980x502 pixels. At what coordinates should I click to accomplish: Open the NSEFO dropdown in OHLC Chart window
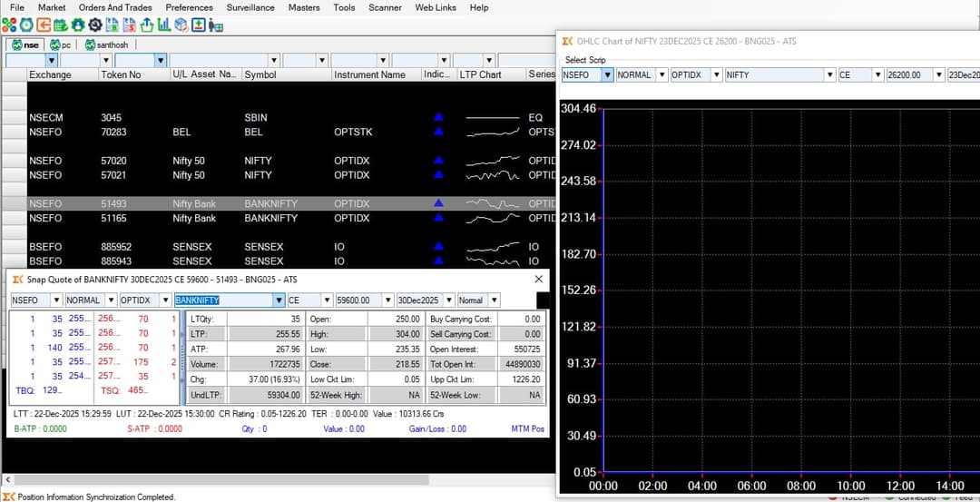607,75
